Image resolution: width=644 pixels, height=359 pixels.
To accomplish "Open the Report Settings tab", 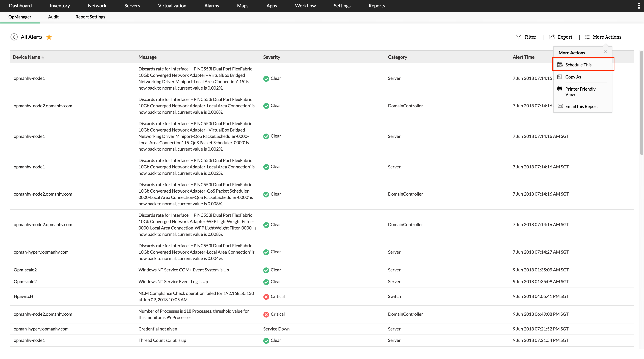I will (90, 17).
